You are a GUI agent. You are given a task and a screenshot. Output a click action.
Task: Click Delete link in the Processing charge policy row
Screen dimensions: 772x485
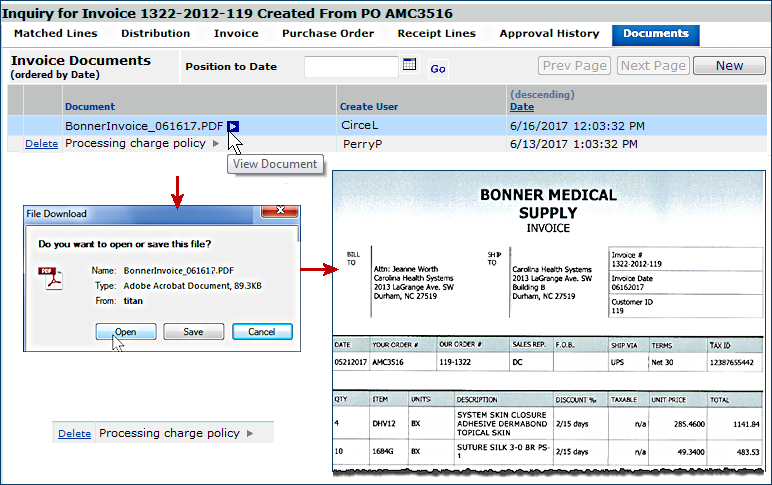(41, 144)
